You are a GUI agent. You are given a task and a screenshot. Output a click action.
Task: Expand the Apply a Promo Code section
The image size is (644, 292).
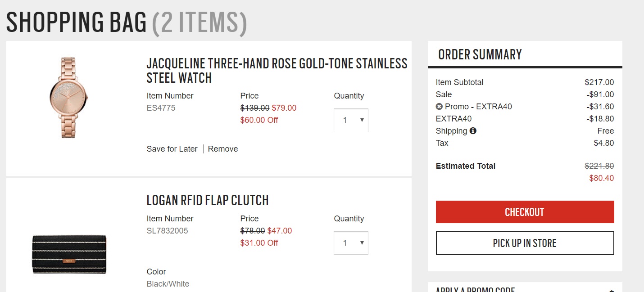tap(611, 289)
